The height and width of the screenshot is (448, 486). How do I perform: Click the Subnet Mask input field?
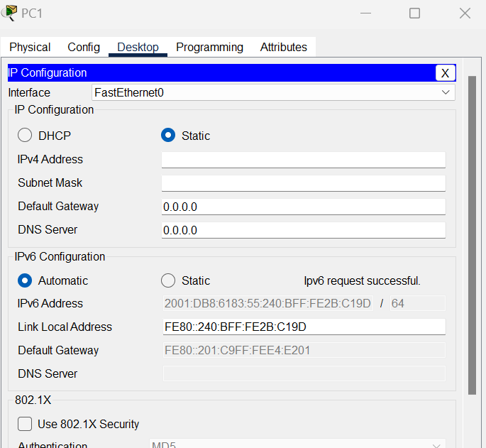click(304, 183)
